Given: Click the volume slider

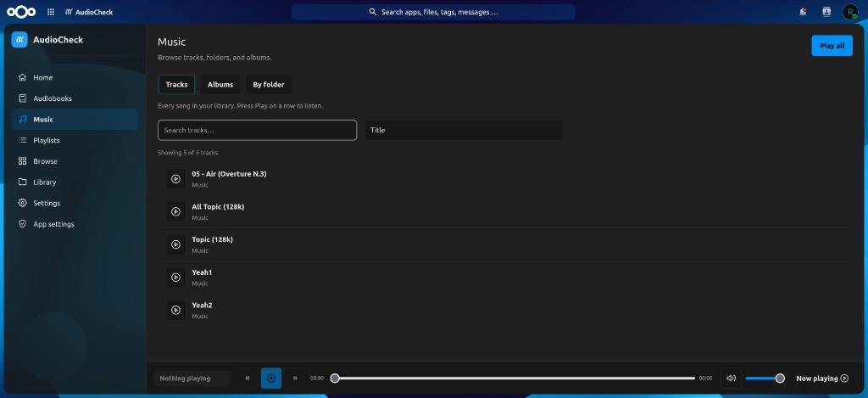Looking at the screenshot, I should click(x=765, y=378).
